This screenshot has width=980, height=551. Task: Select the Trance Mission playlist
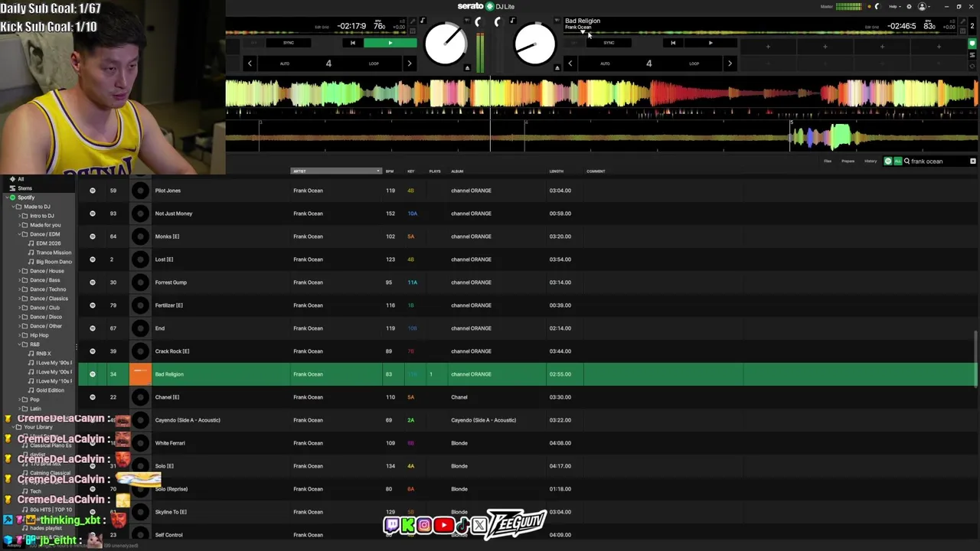tap(54, 253)
